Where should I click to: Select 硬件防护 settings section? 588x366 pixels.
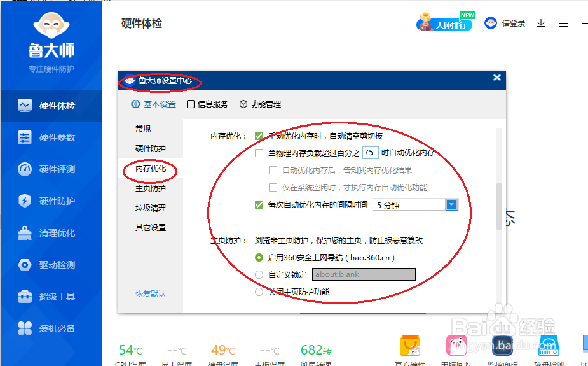point(151,149)
